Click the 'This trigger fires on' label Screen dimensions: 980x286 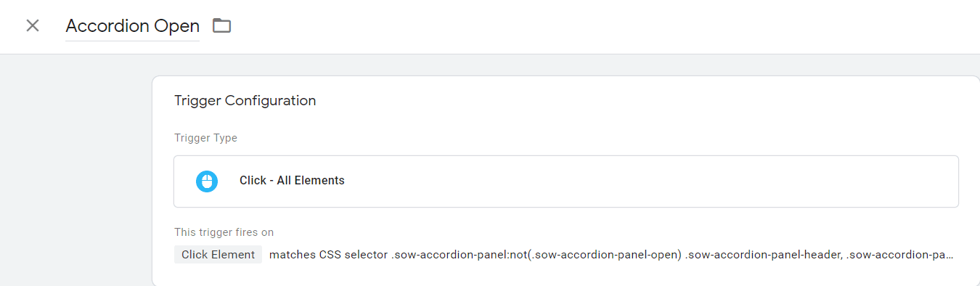point(224,232)
